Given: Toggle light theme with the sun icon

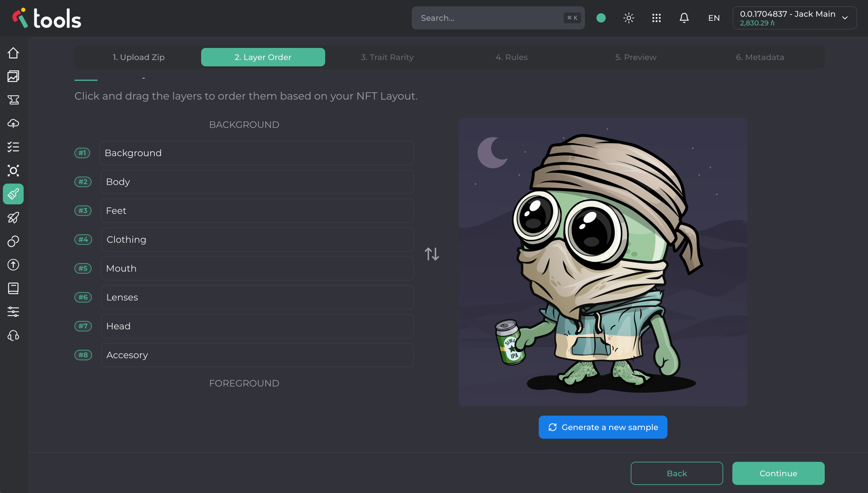Looking at the screenshot, I should 628,18.
